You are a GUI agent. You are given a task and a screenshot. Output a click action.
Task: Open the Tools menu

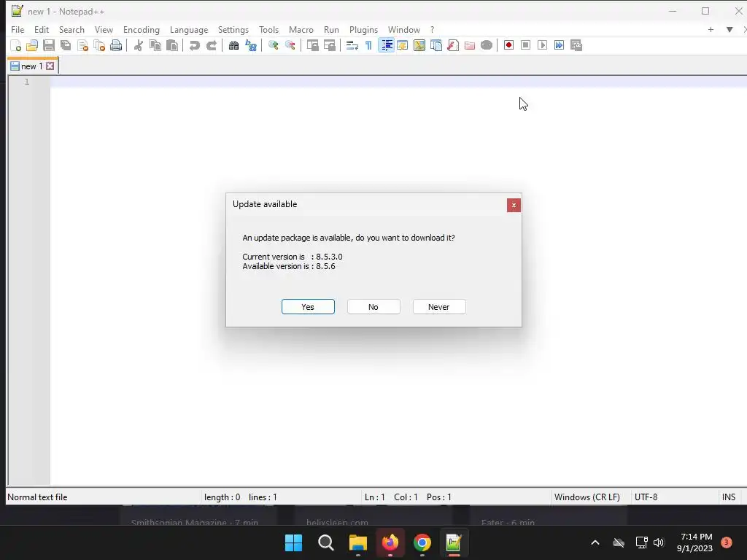coord(268,29)
